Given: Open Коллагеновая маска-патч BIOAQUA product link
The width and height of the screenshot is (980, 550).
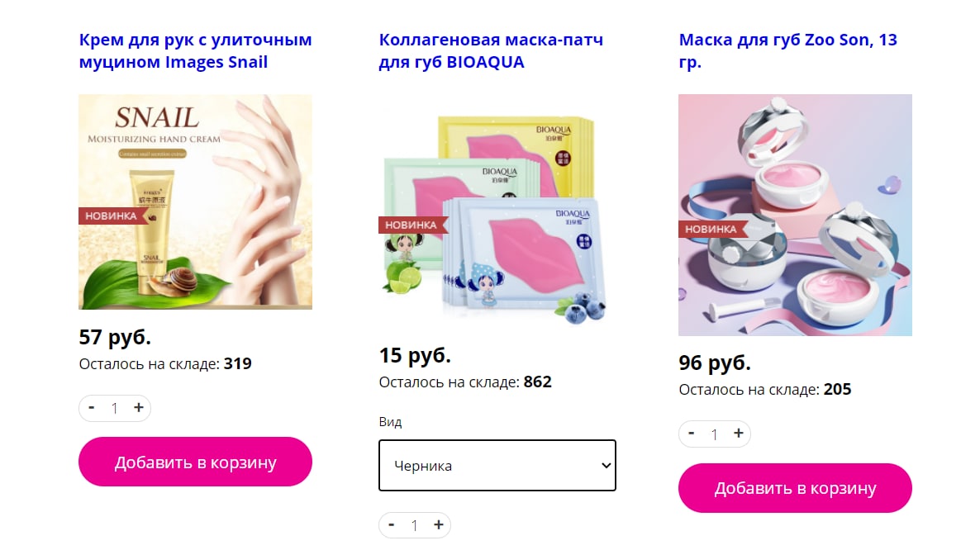Looking at the screenshot, I should click(492, 50).
